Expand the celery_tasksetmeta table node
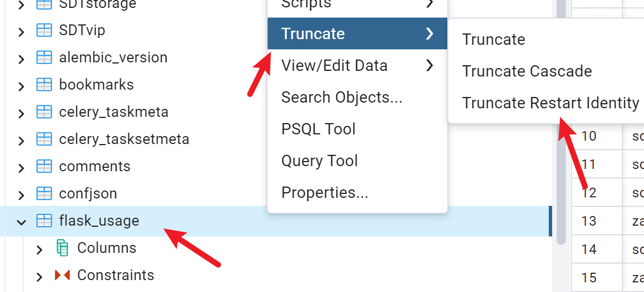 22,140
